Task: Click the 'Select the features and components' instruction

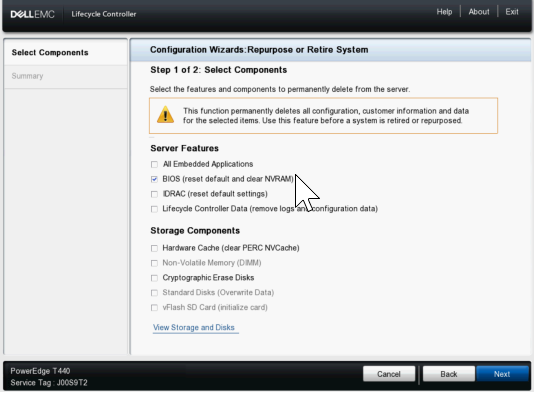Action: (280, 90)
